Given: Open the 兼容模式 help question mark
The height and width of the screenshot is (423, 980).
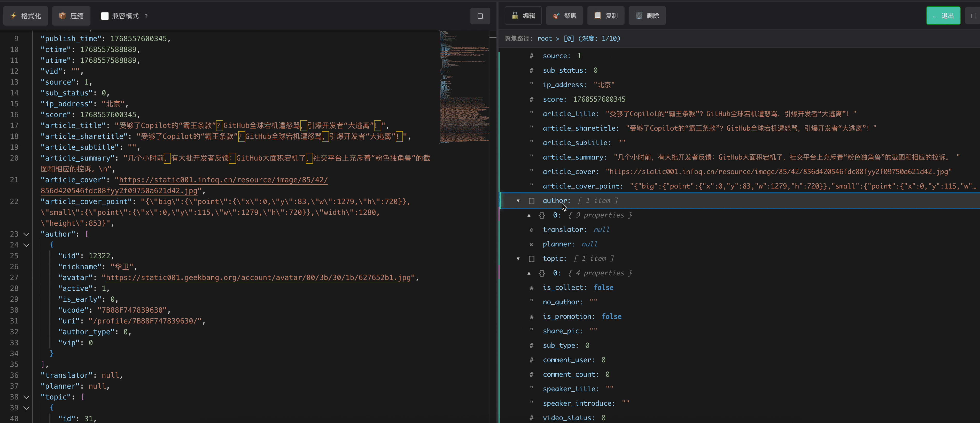Looking at the screenshot, I should 146,16.
